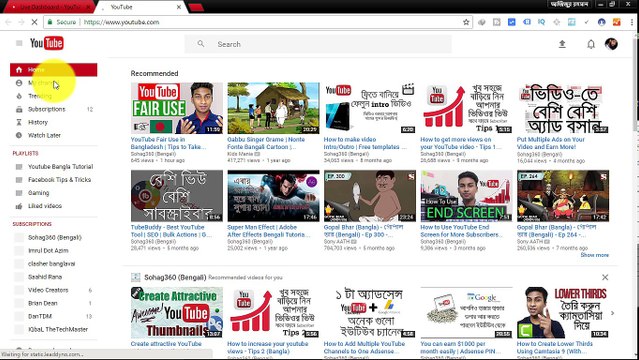
Task: Bookmark page with the star icon
Action: coord(466,22)
